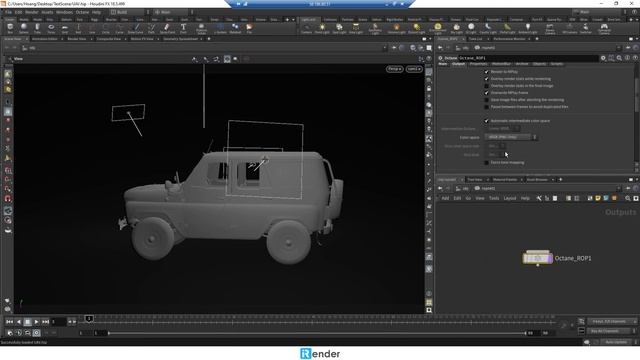Open network editor Add menu
The width and height of the screenshot is (640, 360).
click(x=445, y=198)
